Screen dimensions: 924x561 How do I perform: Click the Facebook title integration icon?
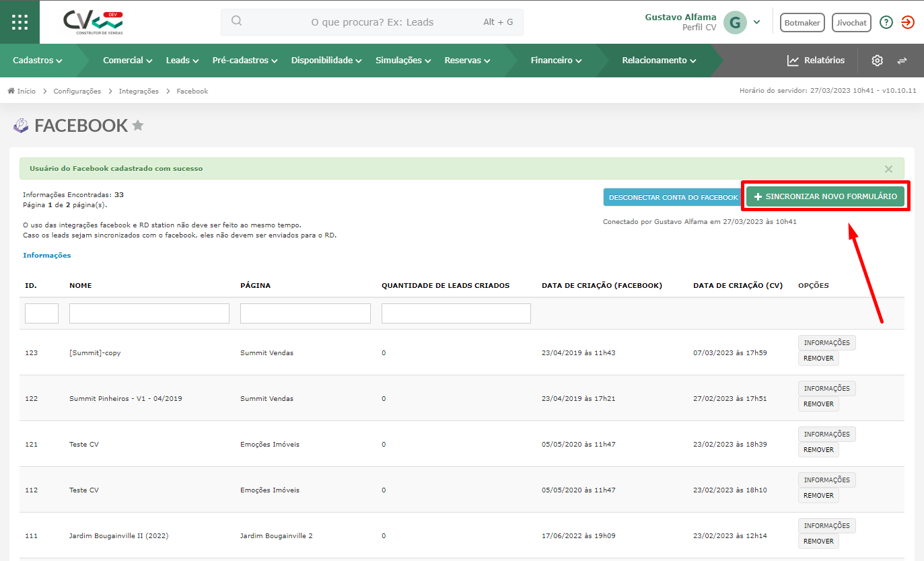pyautogui.click(x=21, y=126)
